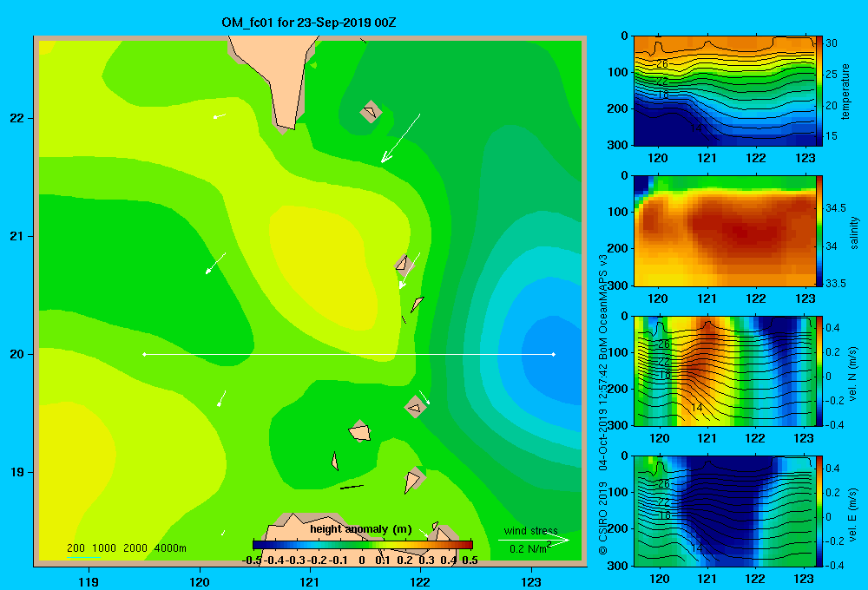The height and width of the screenshot is (590, 868).
Task: Click the '26' isotherm label in the temperature panel
Action: (x=662, y=64)
